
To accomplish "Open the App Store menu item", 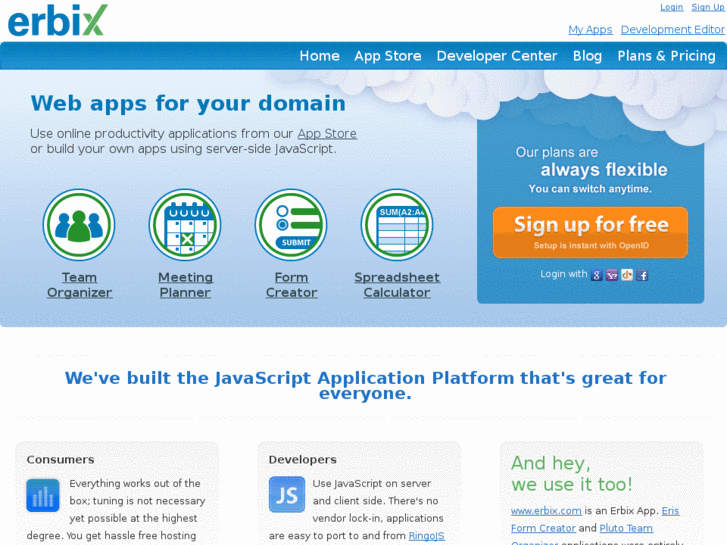I will pos(388,56).
